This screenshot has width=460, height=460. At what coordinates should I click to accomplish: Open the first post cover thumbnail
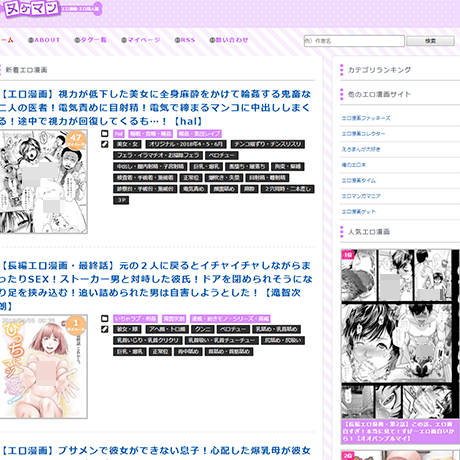coord(43,182)
